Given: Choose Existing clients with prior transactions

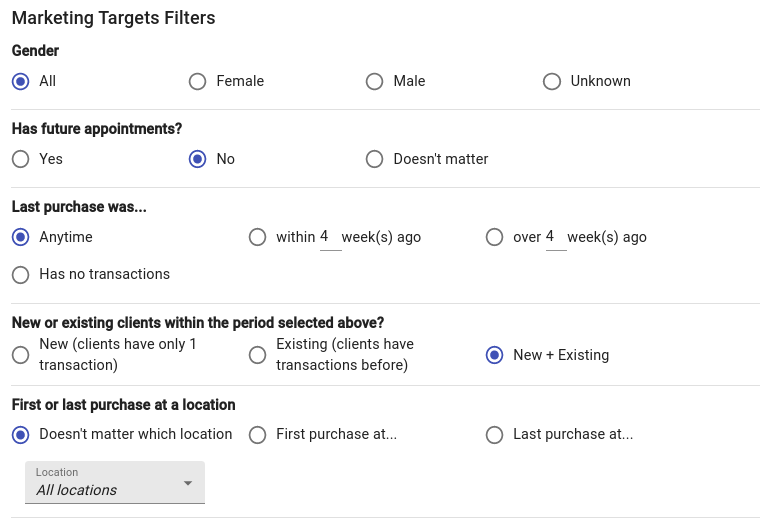Looking at the screenshot, I should pyautogui.click(x=258, y=355).
